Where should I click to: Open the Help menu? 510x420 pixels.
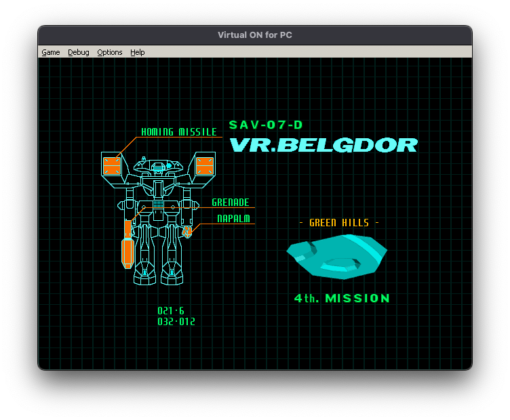[137, 52]
